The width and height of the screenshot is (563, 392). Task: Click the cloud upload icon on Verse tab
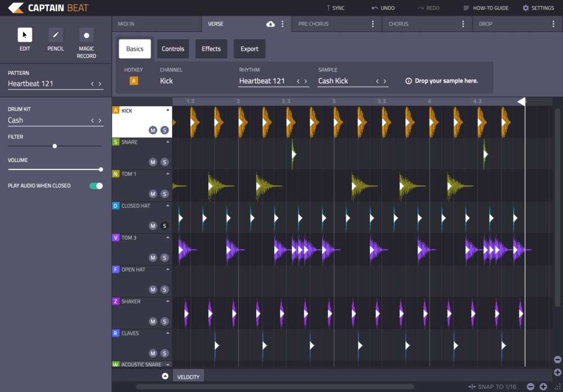[271, 24]
